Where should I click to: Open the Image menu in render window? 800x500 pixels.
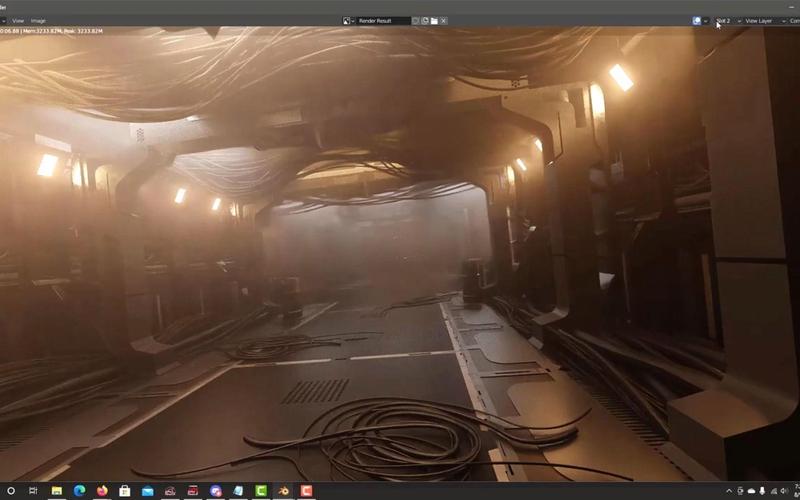[x=38, y=21]
